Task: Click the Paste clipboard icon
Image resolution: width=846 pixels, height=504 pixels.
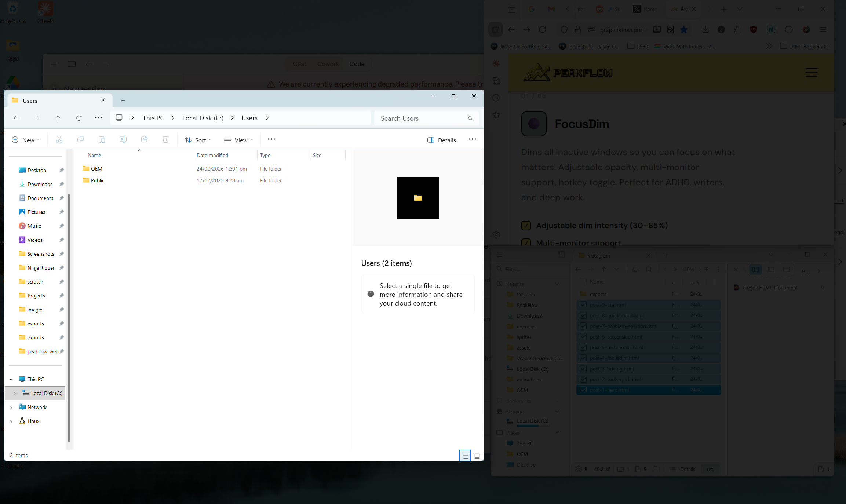Action: coord(102,139)
